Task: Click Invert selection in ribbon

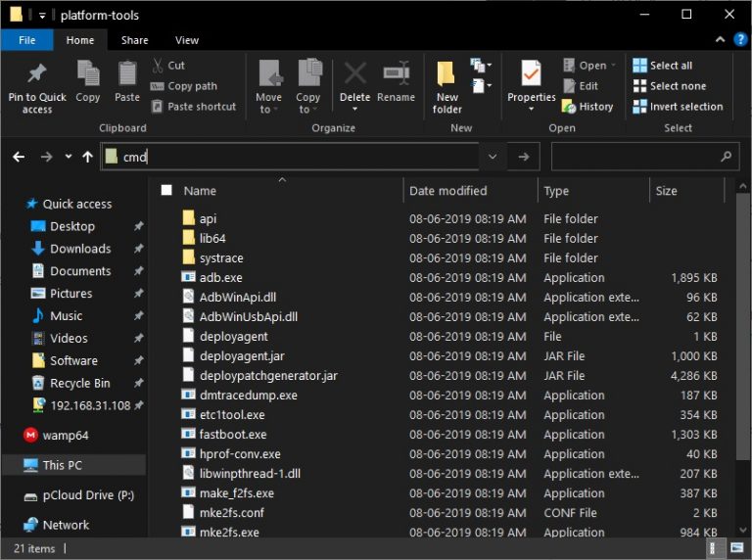Action: click(x=677, y=107)
